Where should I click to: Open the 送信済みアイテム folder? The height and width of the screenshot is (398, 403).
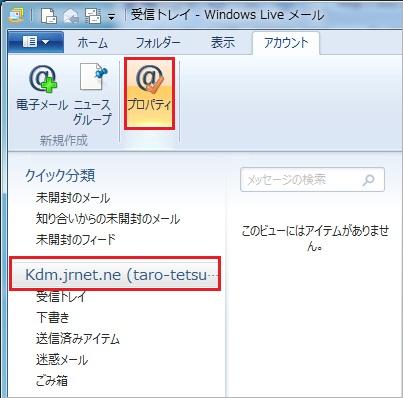(x=78, y=339)
